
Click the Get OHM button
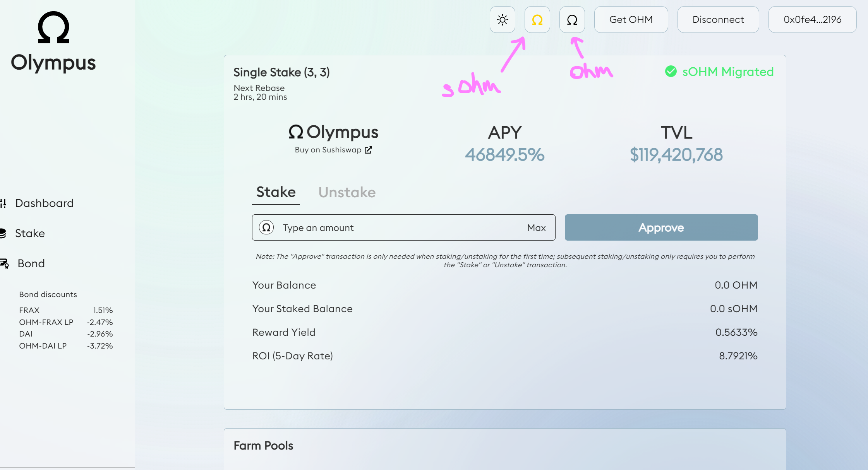[631, 19]
